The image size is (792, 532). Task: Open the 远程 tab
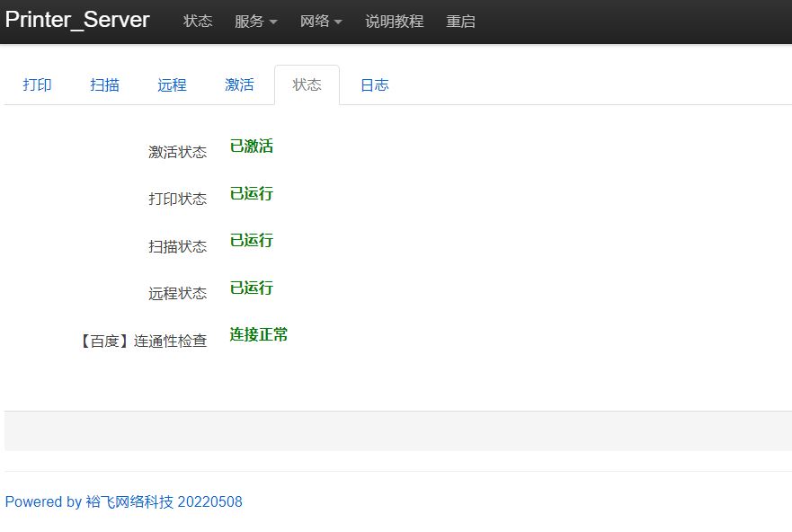[x=172, y=85]
